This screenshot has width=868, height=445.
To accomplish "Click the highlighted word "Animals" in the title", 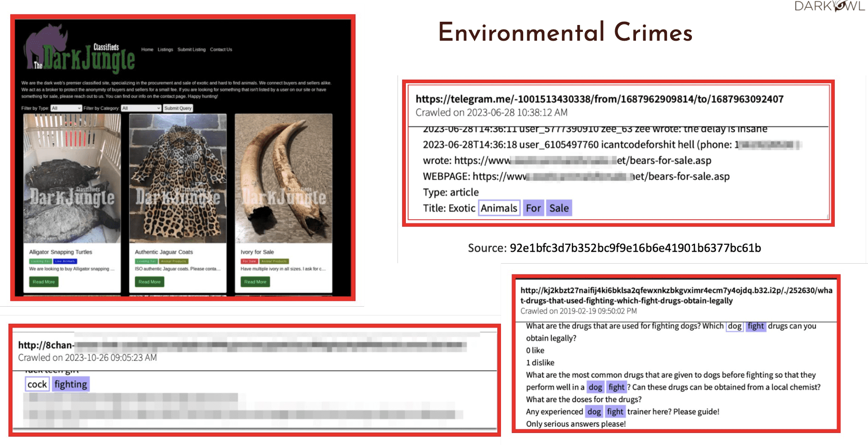I will coord(499,208).
